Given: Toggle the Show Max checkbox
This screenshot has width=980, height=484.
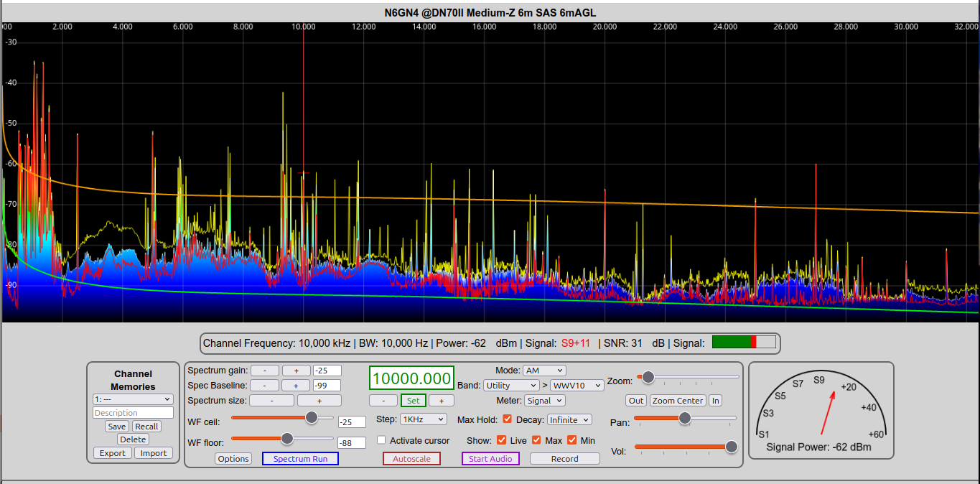Looking at the screenshot, I should (537, 440).
